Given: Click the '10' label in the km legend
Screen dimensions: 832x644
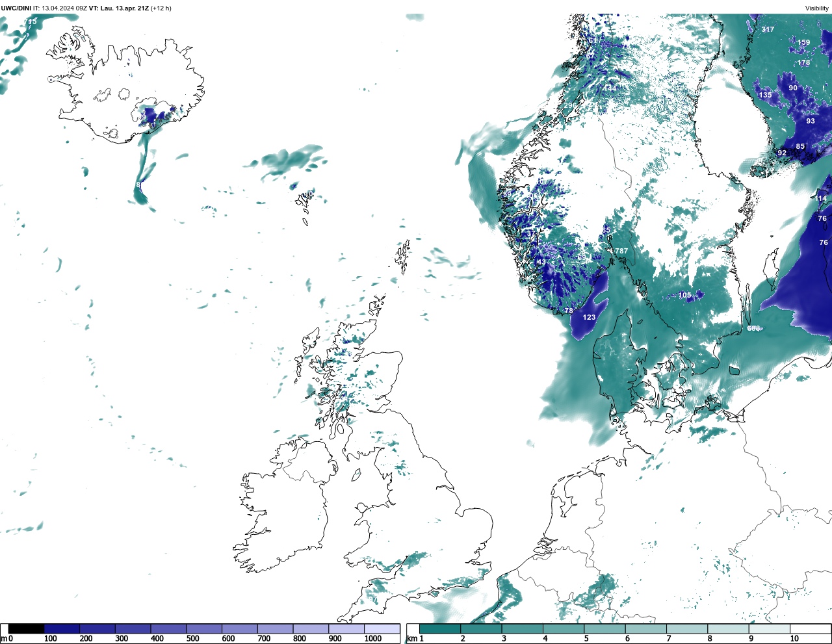Looking at the screenshot, I should coord(794,639).
